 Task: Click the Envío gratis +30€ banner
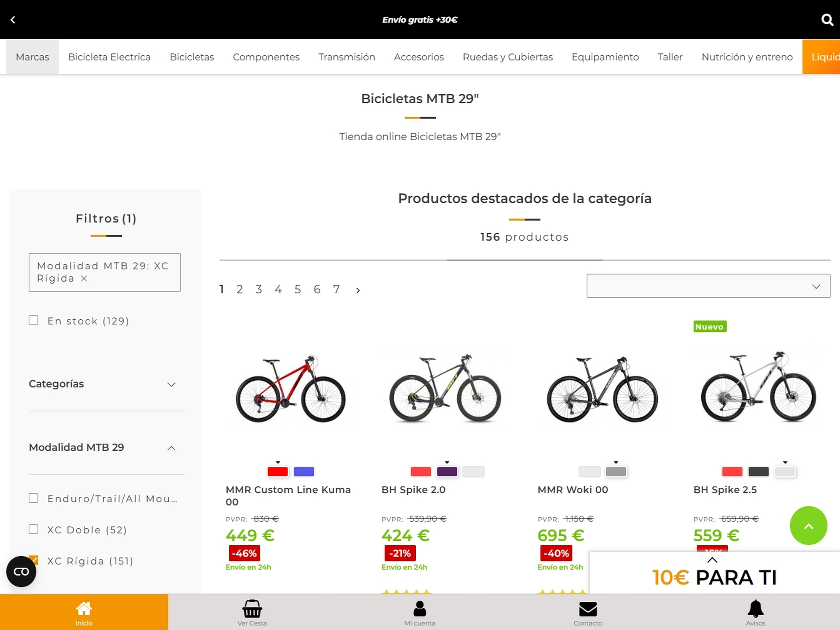[x=420, y=20]
